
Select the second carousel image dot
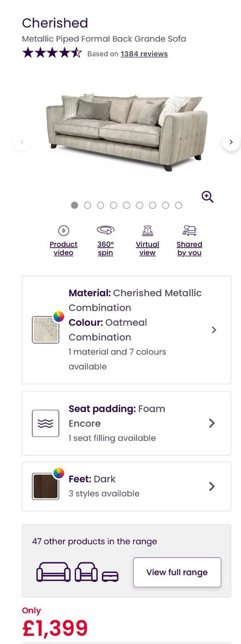tap(87, 205)
